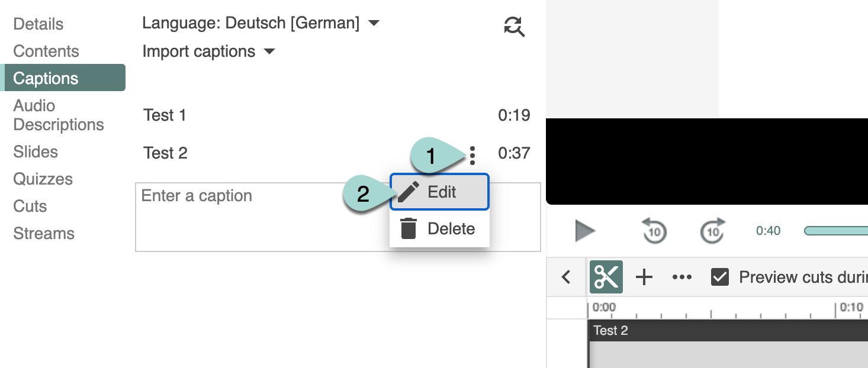Open the three-dot menu for Test 2
868x368 pixels.
472,154
